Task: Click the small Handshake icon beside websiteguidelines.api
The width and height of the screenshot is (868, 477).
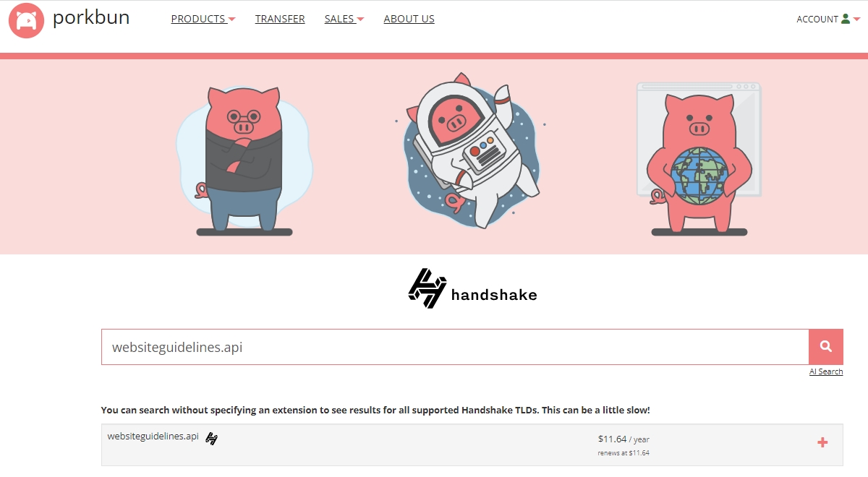Action: (x=211, y=438)
